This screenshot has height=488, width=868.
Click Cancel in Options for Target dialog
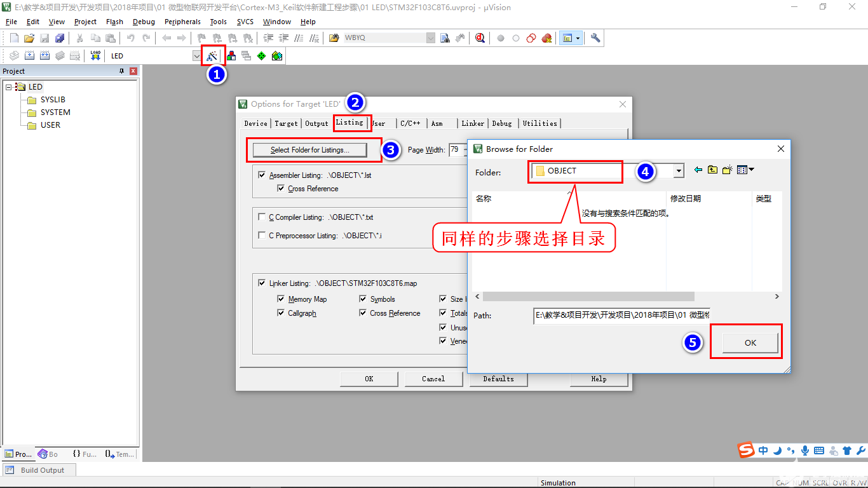(x=433, y=379)
